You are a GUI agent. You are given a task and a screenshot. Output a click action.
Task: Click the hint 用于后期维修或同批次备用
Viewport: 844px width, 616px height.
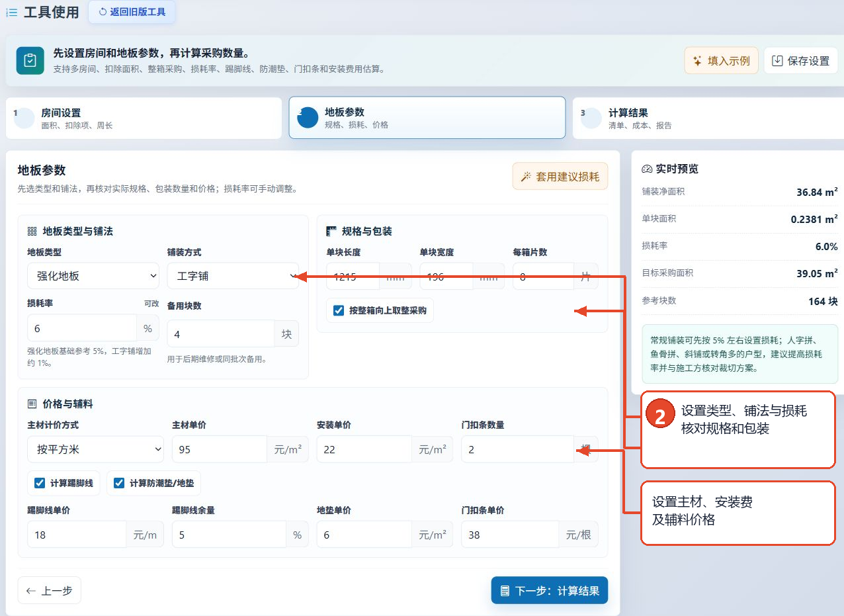(x=217, y=359)
